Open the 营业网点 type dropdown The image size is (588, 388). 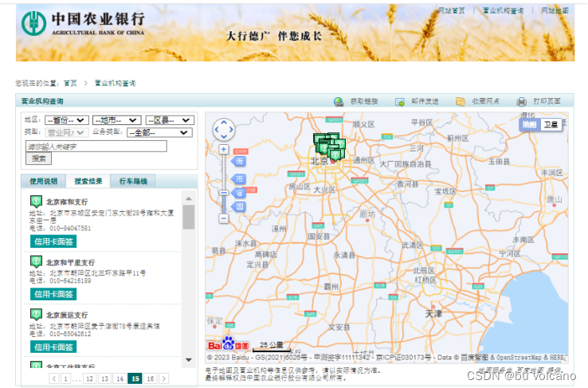[67, 132]
